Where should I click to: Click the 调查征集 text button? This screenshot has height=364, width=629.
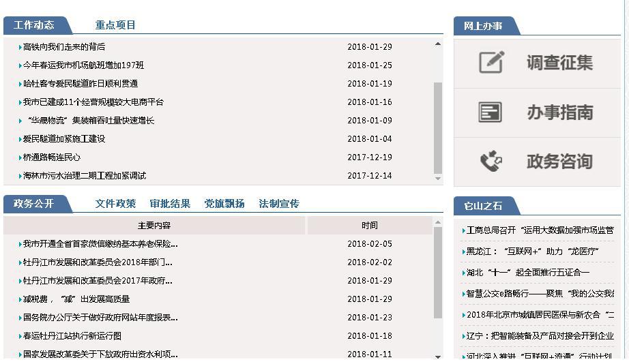[559, 63]
